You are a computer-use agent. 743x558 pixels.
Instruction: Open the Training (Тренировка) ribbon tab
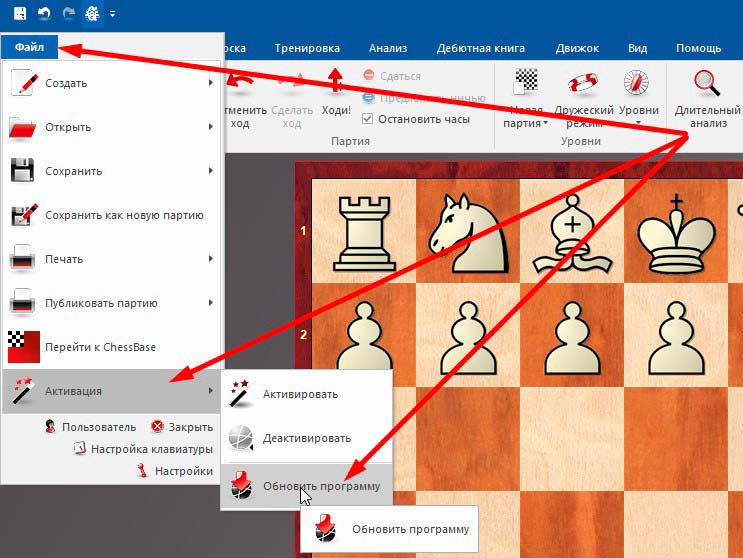309,48
